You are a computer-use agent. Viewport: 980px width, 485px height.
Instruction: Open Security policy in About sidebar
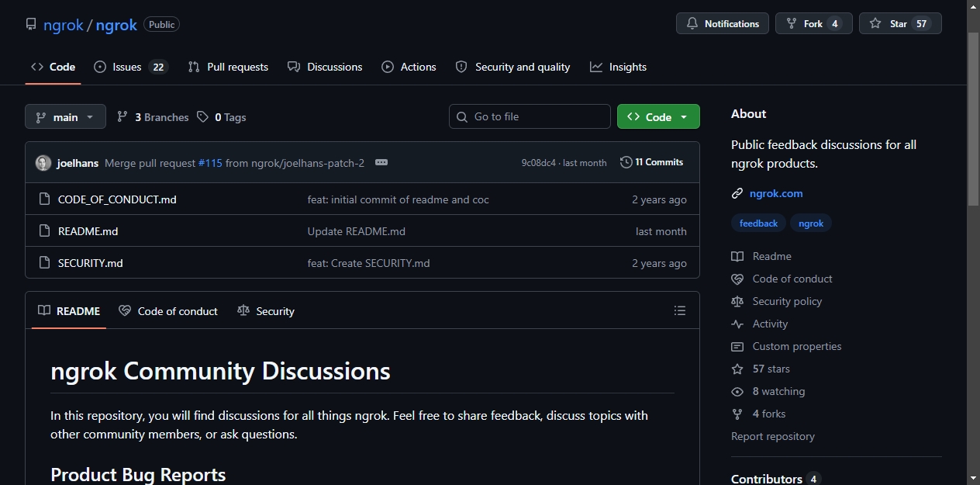[776, 301]
